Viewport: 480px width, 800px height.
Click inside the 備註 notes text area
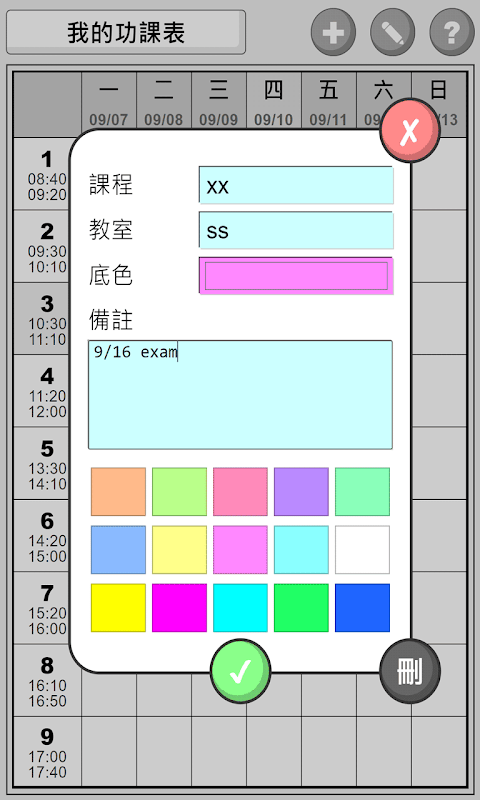tap(240, 394)
